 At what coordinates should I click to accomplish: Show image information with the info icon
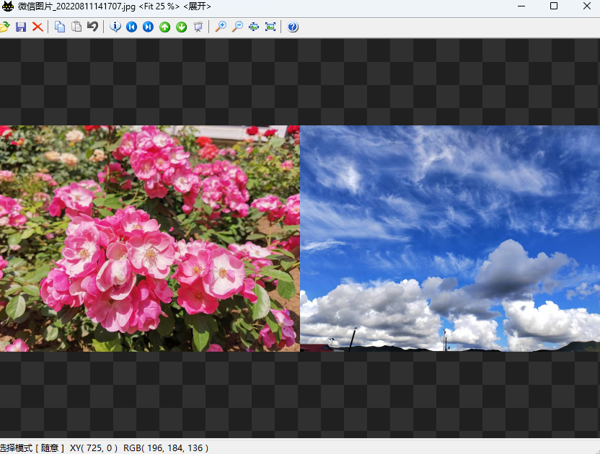(115, 26)
